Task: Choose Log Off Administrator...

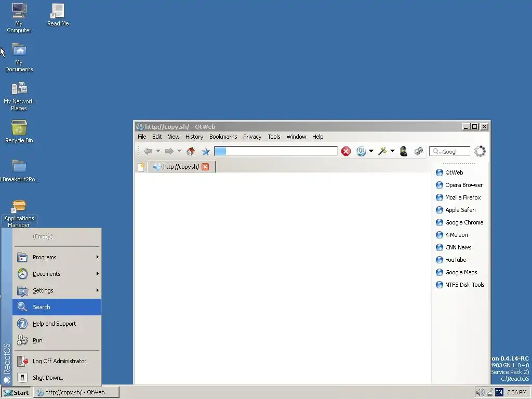Action: point(57,361)
